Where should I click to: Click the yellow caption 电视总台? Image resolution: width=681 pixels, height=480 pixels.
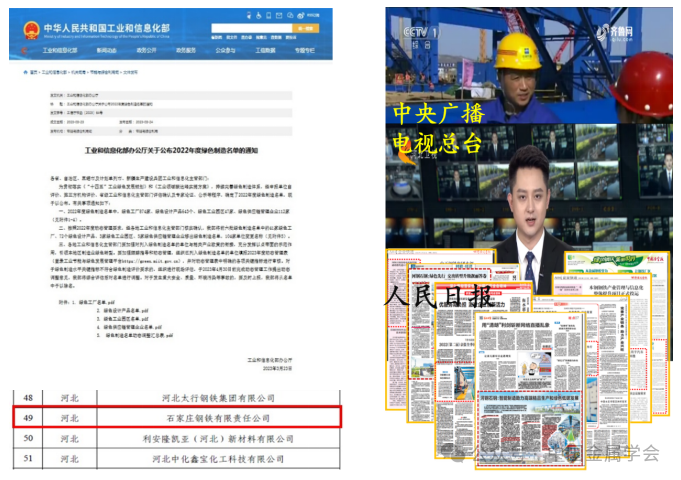click(437, 143)
